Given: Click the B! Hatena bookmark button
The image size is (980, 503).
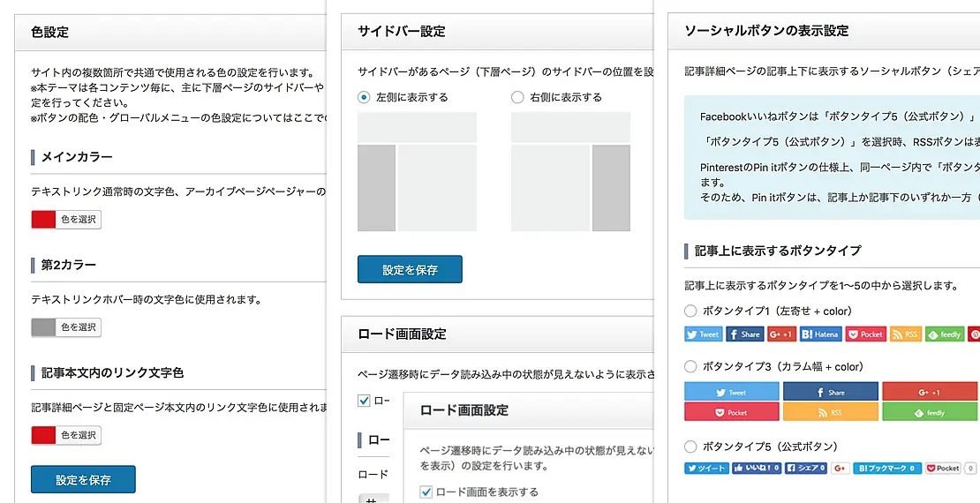Looking at the screenshot, I should (820, 334).
